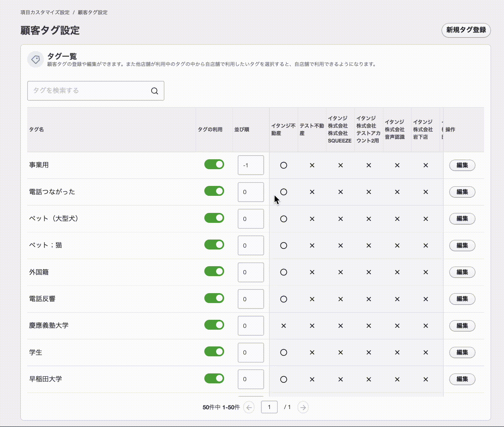The image size is (504, 427).
Task: Edit the ペット（大型犬） tag
Action: pos(462,219)
